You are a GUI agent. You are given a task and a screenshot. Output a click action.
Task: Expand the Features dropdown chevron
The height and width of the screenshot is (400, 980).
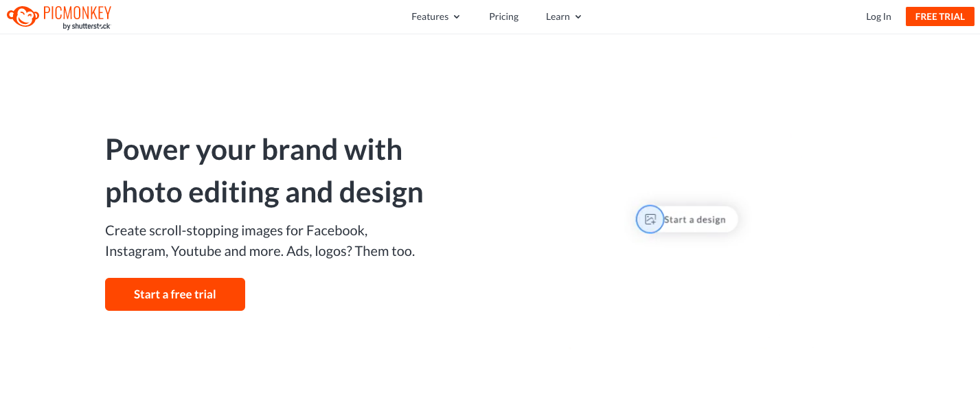(x=457, y=17)
